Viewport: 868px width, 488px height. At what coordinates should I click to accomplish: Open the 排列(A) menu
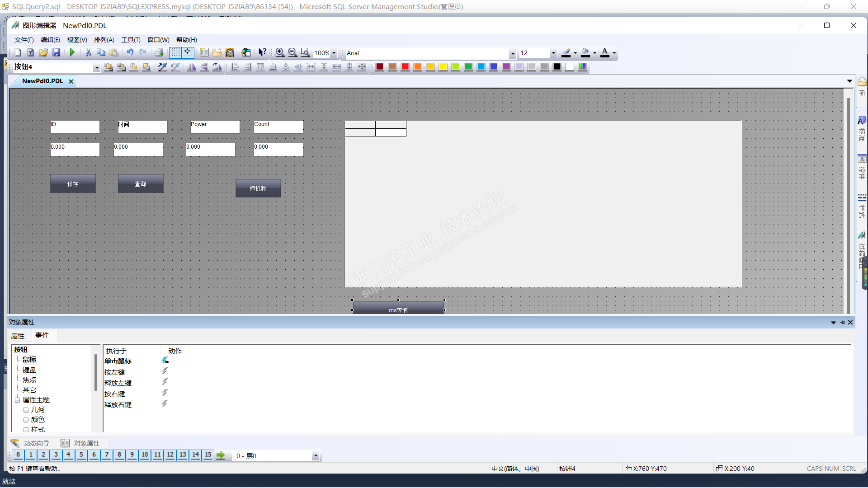click(x=104, y=40)
